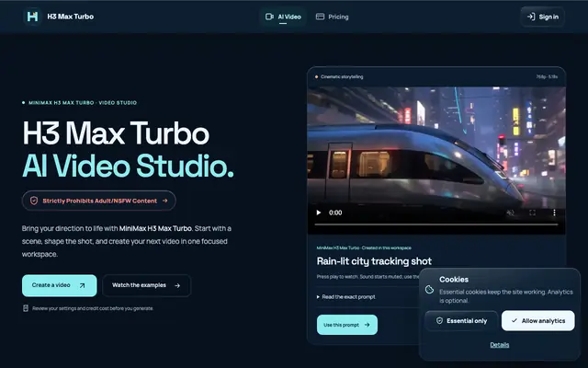This screenshot has height=368, width=588.
Task: Click the card icon beside Pricing
Action: [x=320, y=17]
